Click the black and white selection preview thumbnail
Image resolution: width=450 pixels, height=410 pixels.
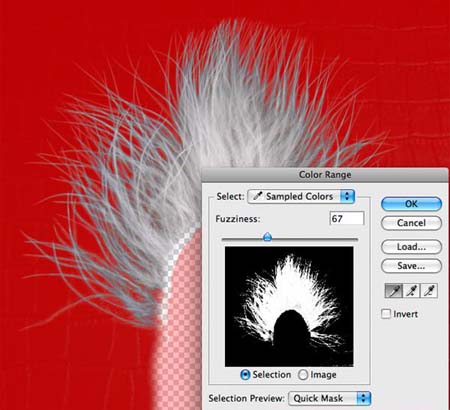coord(289,306)
